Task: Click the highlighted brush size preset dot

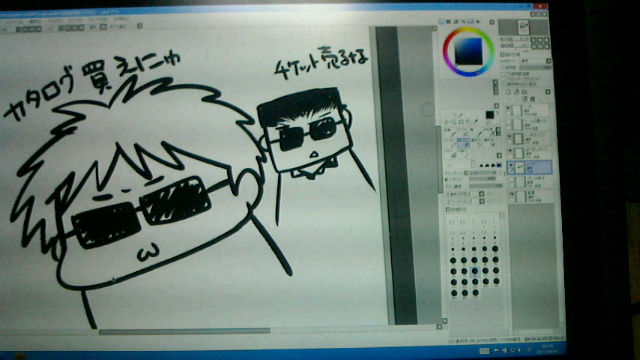Action: click(475, 271)
